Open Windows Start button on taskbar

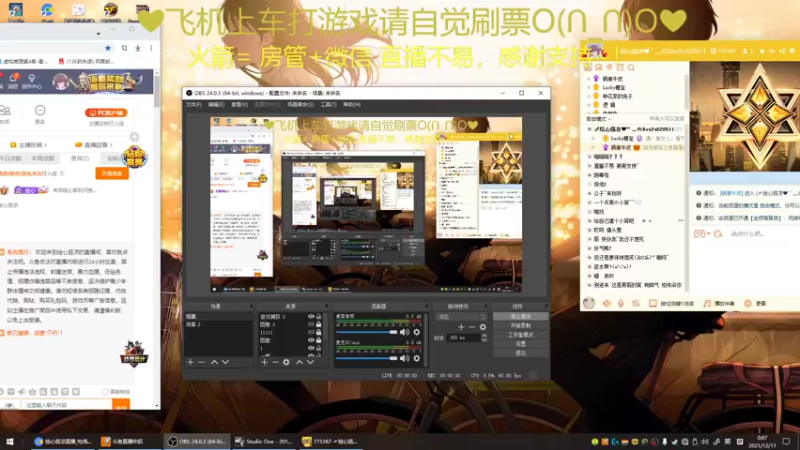(x=9, y=442)
